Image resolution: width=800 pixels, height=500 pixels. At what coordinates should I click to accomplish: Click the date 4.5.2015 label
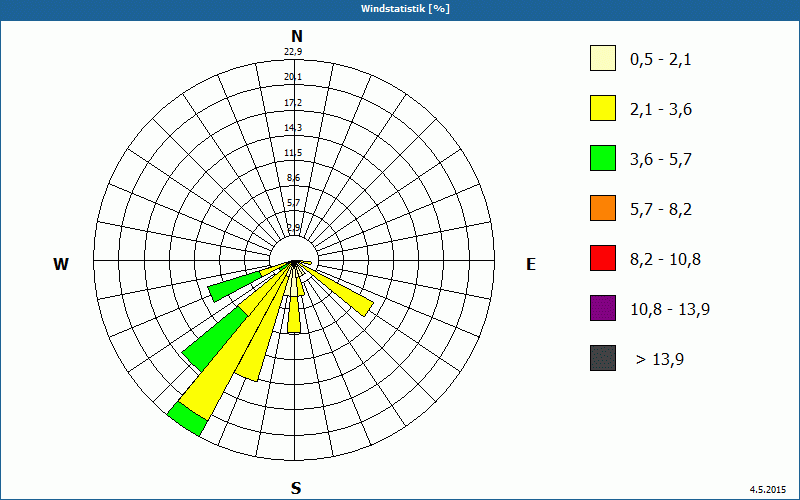click(x=768, y=490)
